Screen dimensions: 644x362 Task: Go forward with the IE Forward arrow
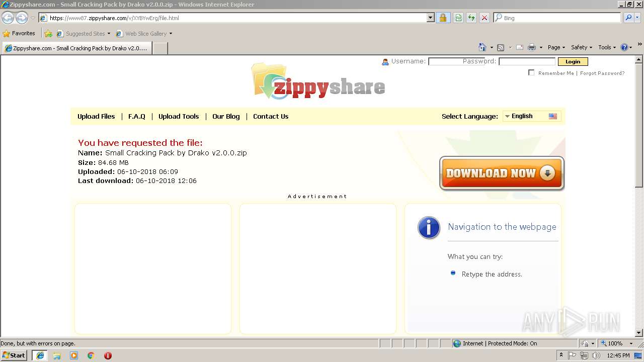tap(22, 18)
